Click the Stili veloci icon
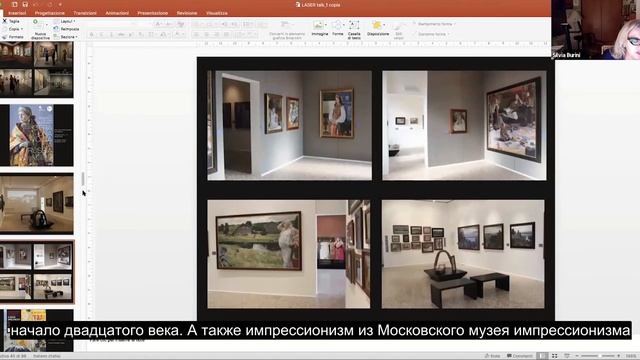This screenshot has width=640, height=360. click(x=399, y=26)
